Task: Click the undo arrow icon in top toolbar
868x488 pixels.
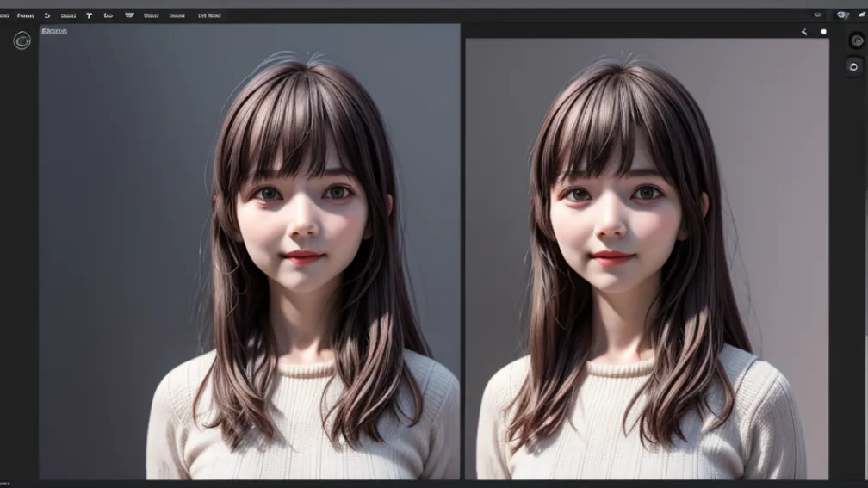Action: pyautogui.click(x=46, y=15)
